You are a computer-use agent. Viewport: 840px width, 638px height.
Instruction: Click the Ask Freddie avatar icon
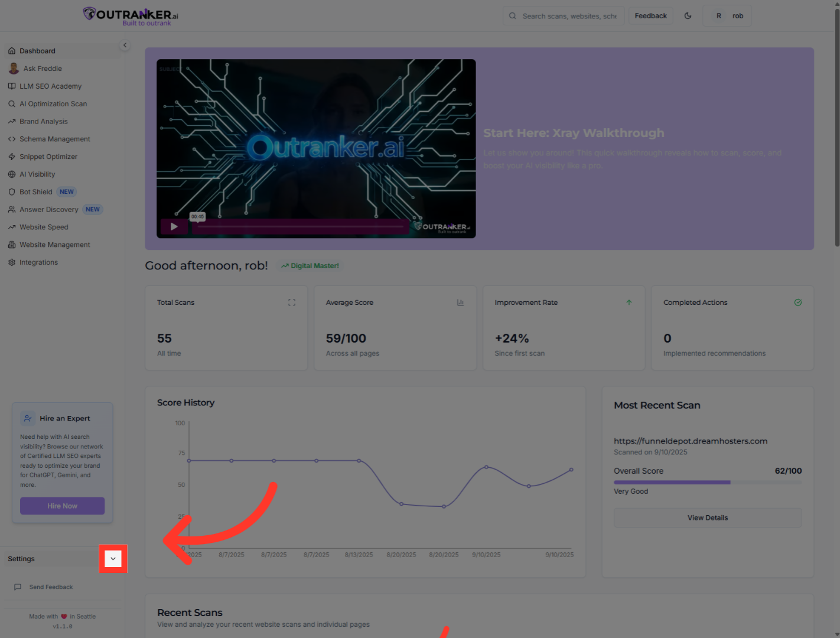pos(14,69)
